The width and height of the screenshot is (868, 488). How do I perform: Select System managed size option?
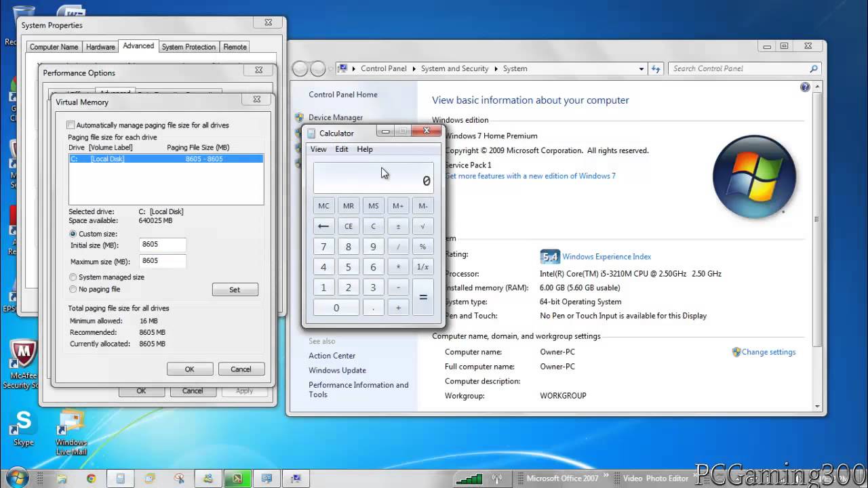pyautogui.click(x=73, y=277)
